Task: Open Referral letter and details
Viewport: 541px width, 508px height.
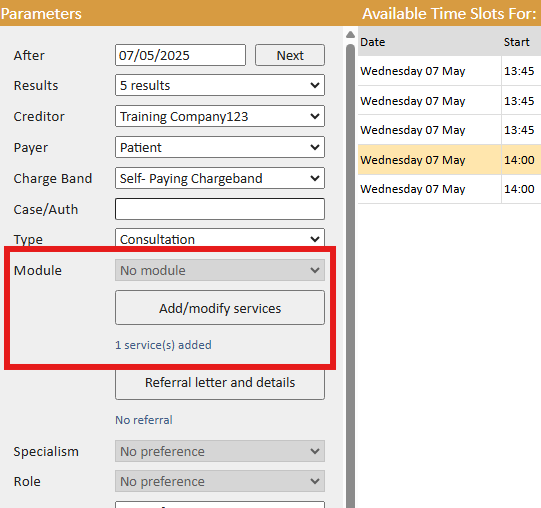Action: click(220, 383)
